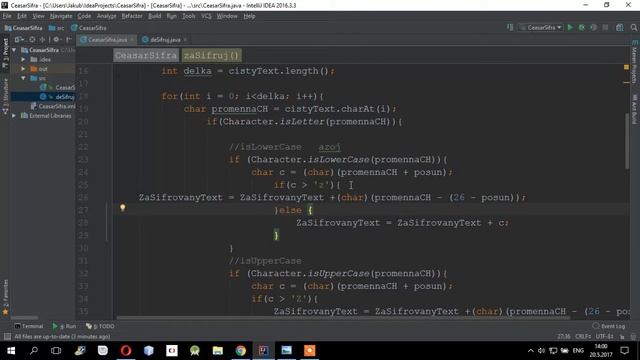Expand the out folder
This screenshot has width=640, height=360.
pyautogui.click(x=23, y=69)
